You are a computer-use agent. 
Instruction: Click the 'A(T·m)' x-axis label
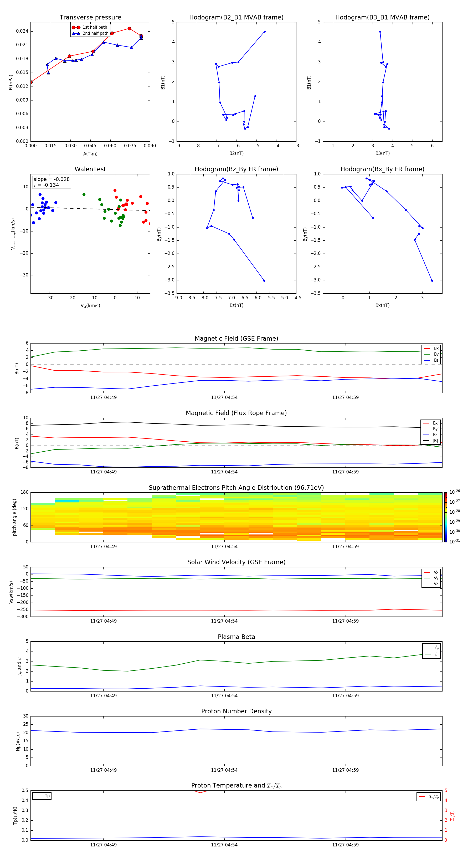pyautogui.click(x=90, y=154)
